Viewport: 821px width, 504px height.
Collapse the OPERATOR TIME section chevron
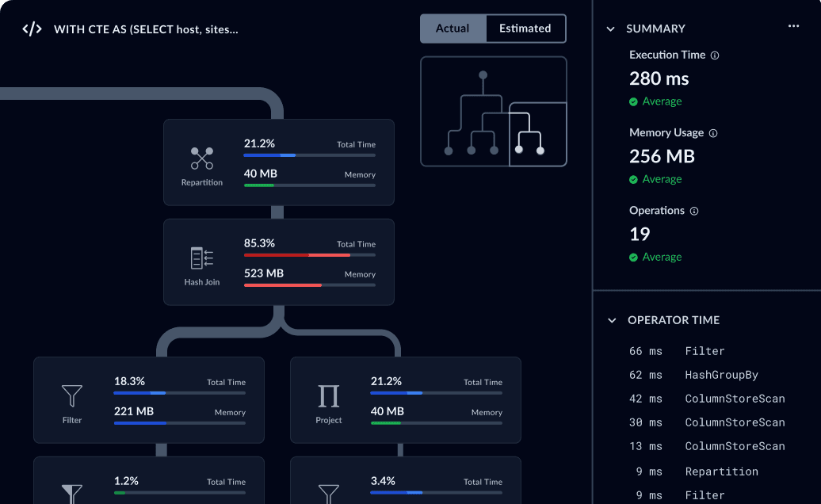pos(612,321)
